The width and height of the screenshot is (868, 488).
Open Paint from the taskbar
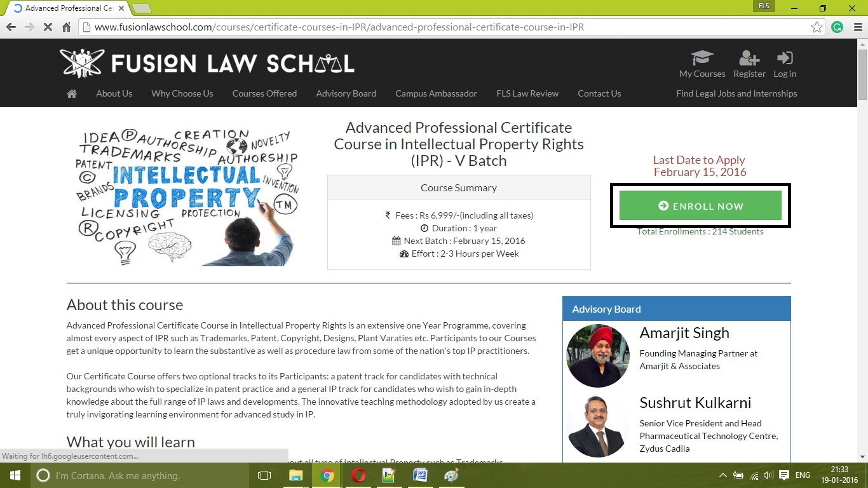(x=451, y=475)
